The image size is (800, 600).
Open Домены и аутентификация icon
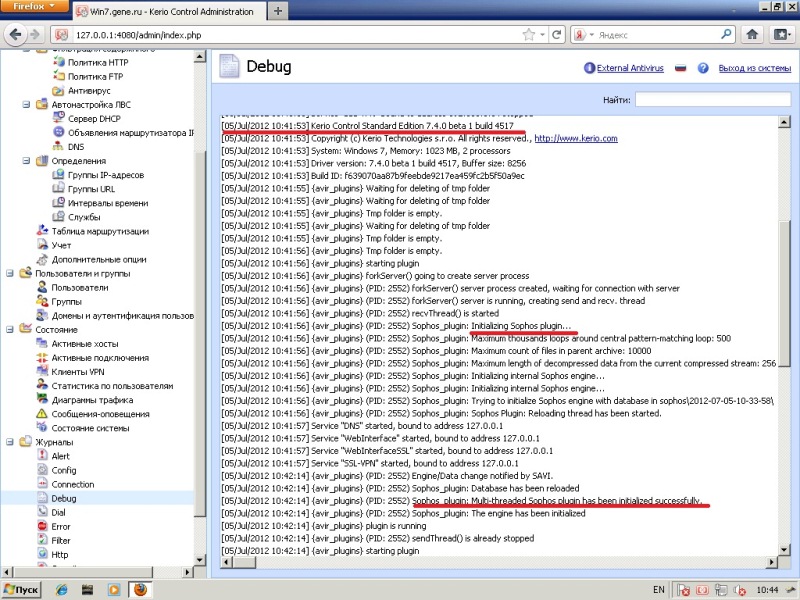[x=42, y=315]
